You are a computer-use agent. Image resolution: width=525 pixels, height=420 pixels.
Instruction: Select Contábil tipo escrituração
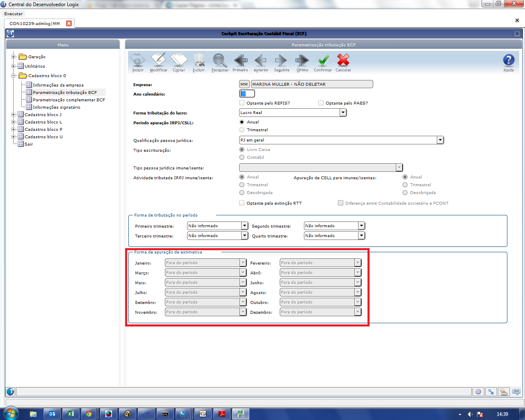(242, 157)
